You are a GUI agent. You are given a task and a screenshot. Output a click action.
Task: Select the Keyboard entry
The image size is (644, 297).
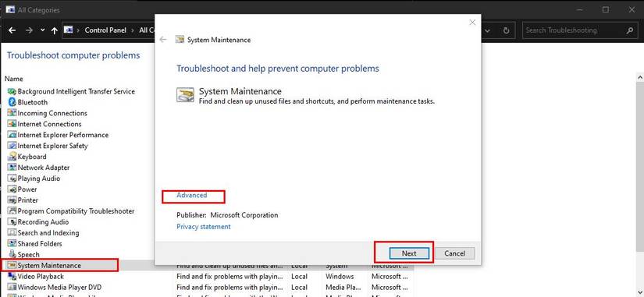tap(32, 156)
